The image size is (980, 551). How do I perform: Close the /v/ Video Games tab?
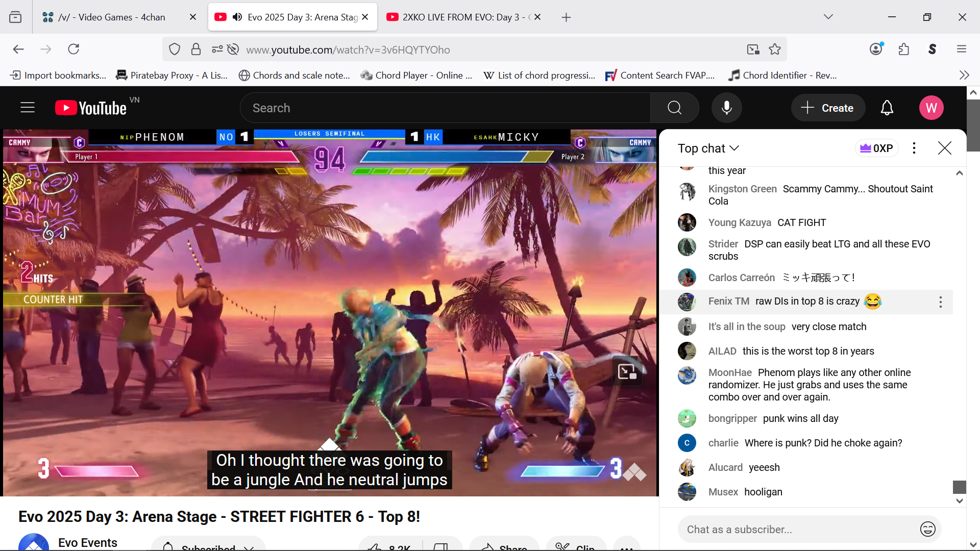point(193,17)
